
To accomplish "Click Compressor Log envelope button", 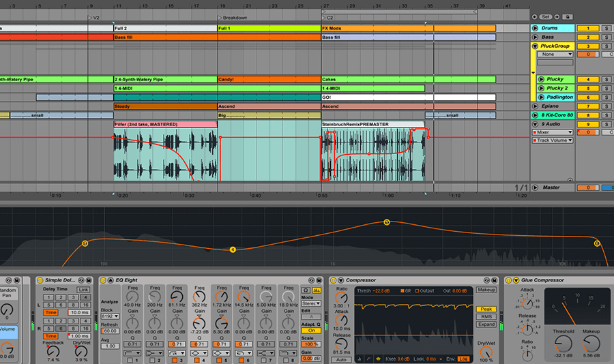I will (x=464, y=359).
